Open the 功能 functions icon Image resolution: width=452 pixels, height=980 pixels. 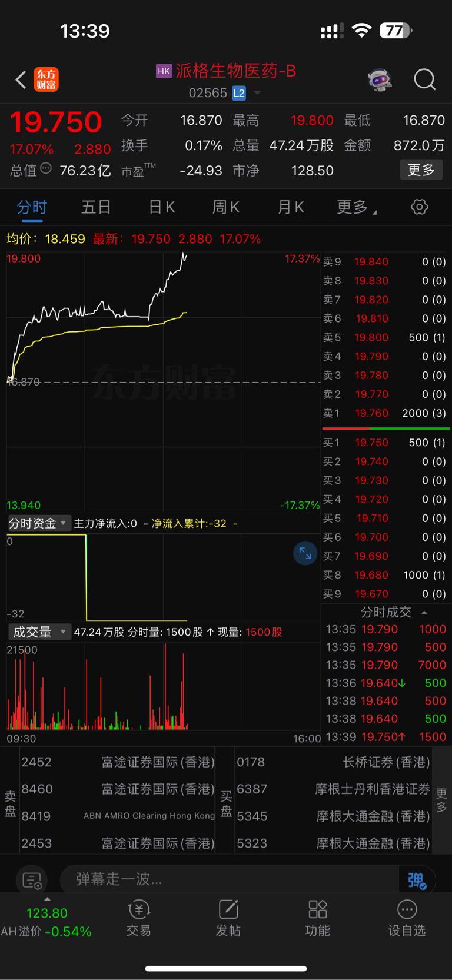click(317, 918)
